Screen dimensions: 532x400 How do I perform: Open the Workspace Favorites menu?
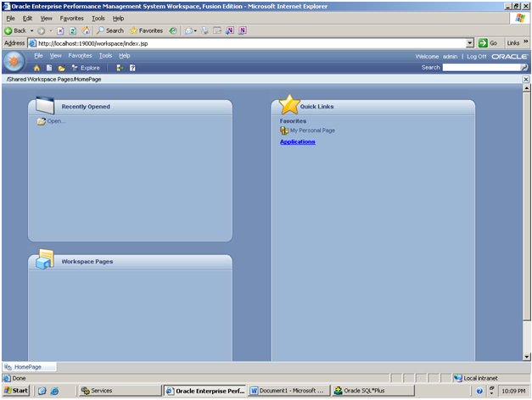pyautogui.click(x=80, y=56)
